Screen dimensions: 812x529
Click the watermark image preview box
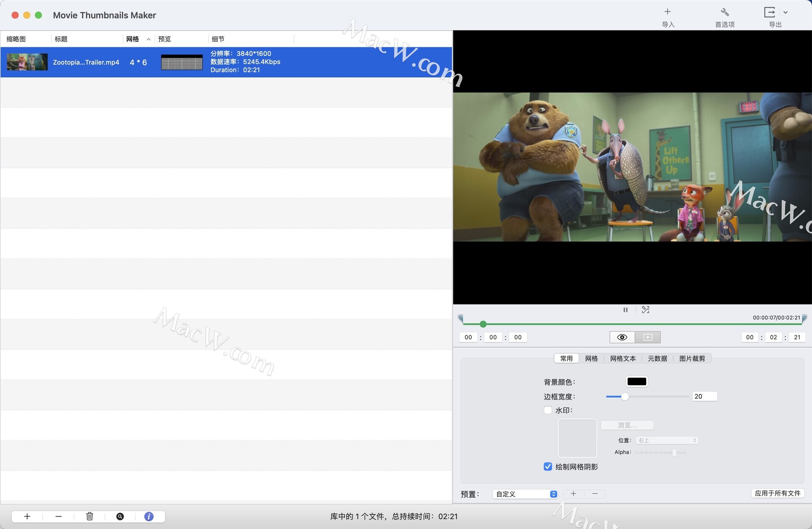pyautogui.click(x=577, y=438)
